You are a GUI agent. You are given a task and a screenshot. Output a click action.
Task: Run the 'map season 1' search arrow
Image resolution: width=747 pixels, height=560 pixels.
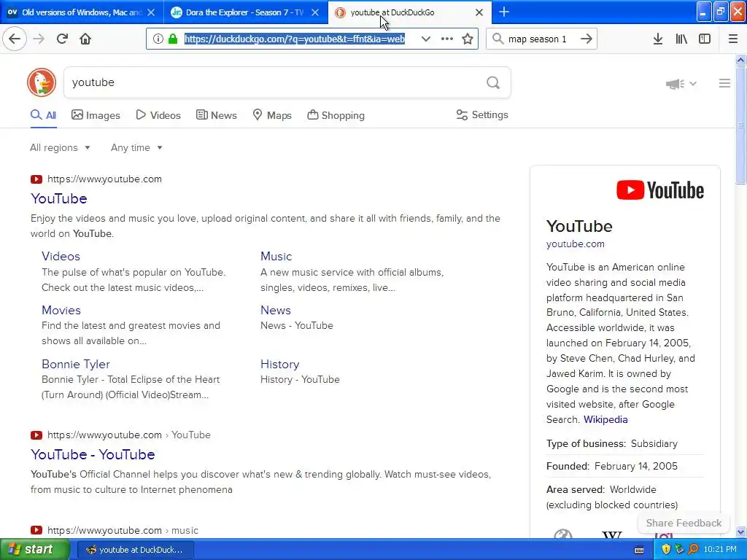pos(587,39)
